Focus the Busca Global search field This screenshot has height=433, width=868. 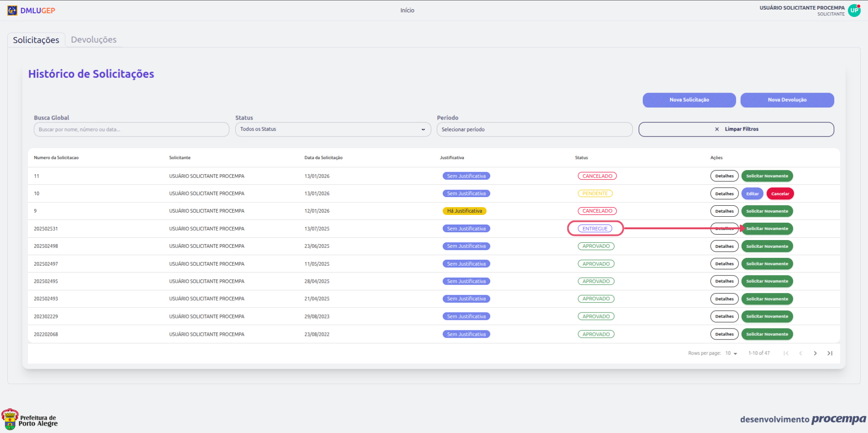click(x=131, y=129)
